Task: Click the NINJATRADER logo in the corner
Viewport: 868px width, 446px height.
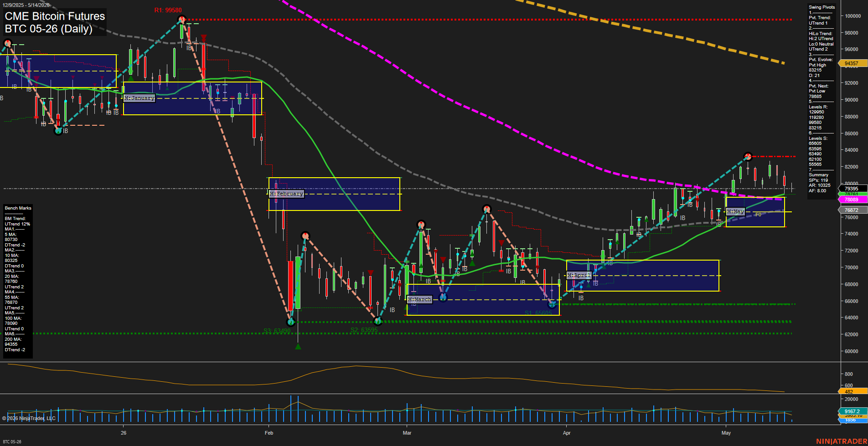Action: pos(842,441)
